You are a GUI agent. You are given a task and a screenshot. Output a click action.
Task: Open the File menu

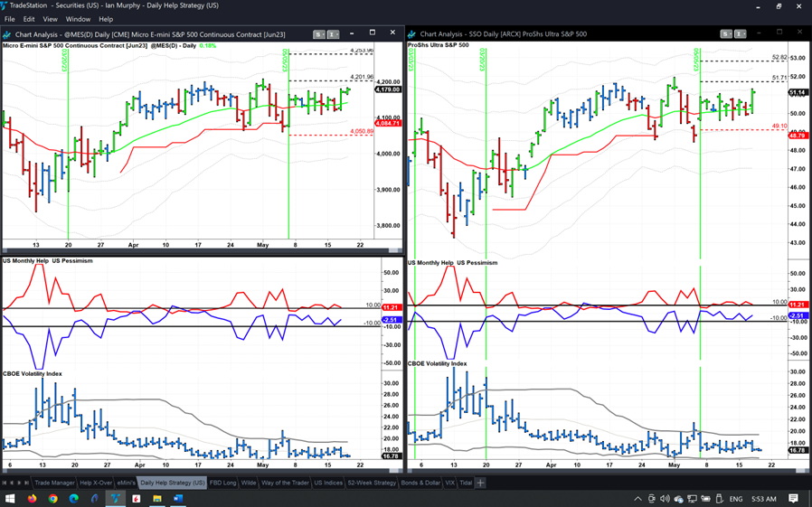pyautogui.click(x=10, y=19)
